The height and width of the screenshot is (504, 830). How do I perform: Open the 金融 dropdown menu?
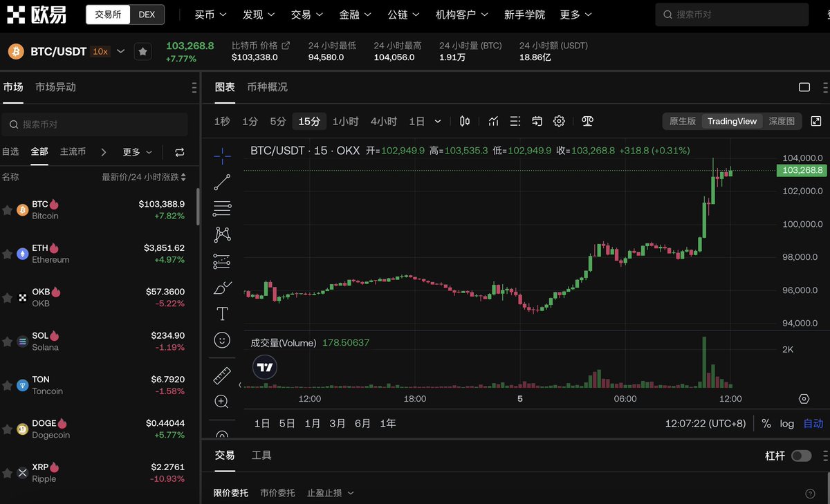pos(355,14)
